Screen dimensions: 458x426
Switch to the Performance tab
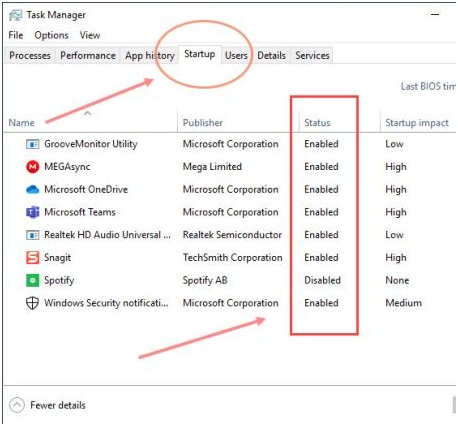88,55
